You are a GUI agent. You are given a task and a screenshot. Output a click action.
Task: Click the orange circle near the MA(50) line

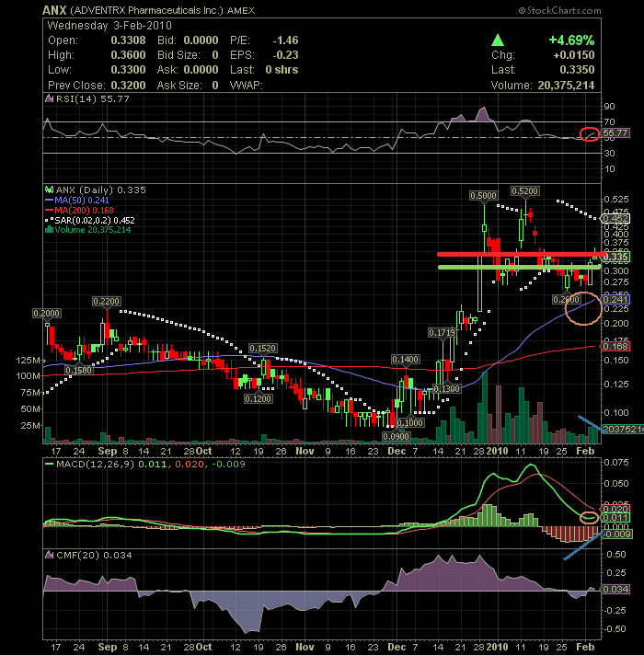point(583,308)
